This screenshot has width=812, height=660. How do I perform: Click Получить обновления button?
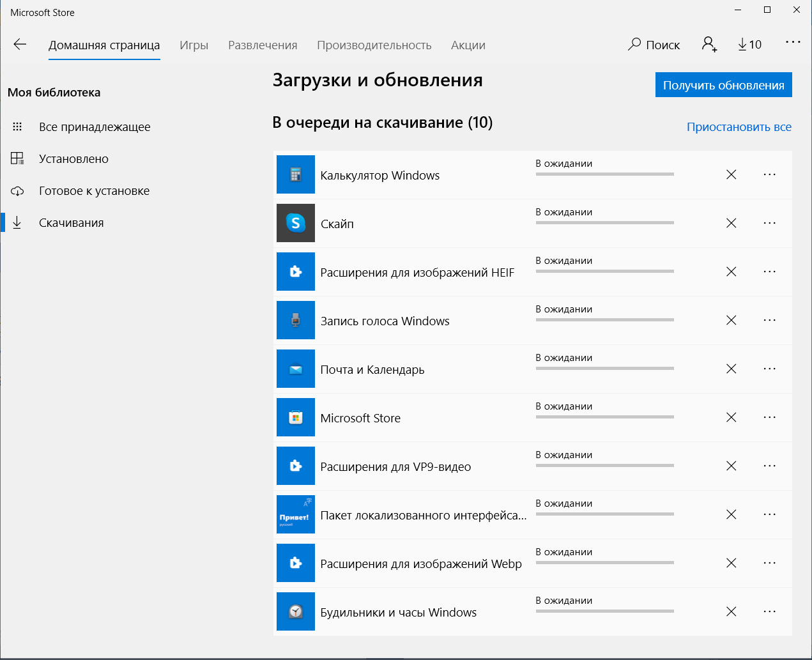(724, 85)
